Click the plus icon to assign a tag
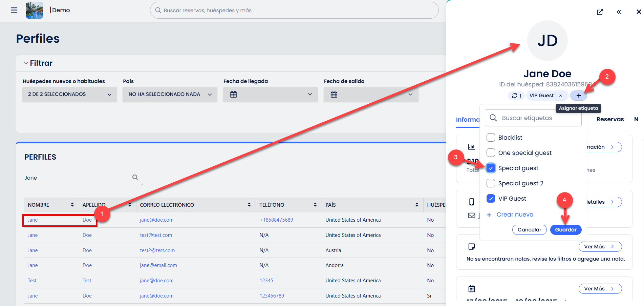 (x=579, y=96)
